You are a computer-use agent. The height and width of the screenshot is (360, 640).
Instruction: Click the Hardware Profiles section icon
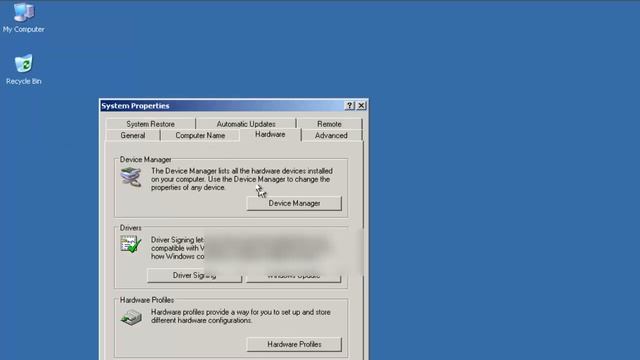[131, 317]
